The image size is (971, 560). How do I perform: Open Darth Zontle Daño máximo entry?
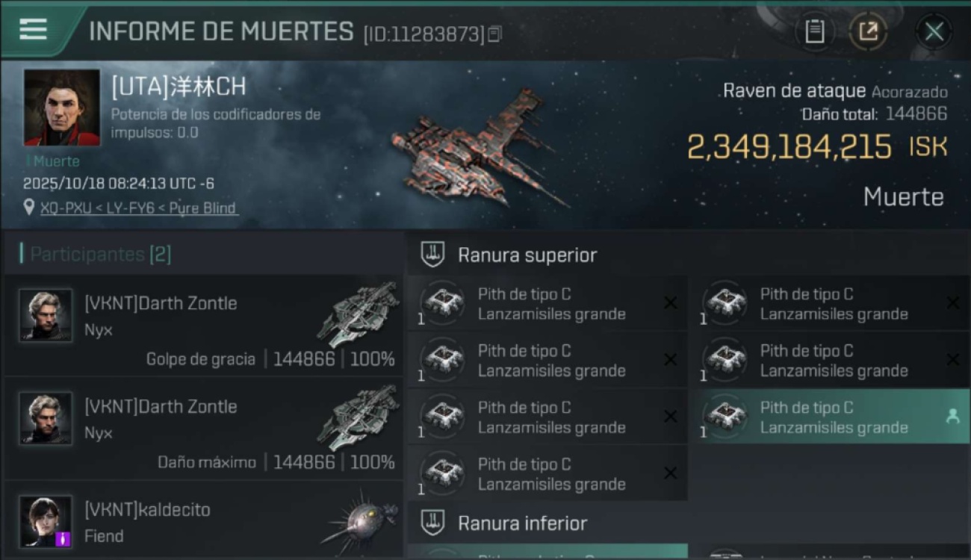click(x=204, y=429)
